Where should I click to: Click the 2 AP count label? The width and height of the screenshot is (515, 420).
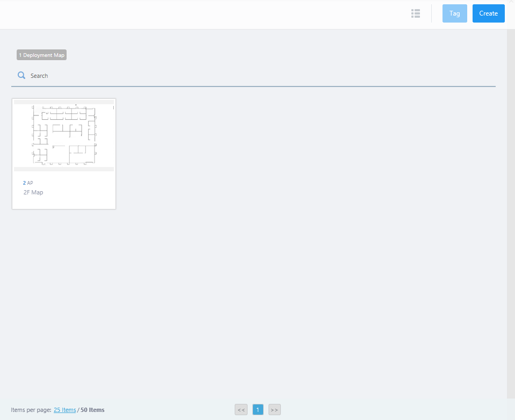(28, 183)
